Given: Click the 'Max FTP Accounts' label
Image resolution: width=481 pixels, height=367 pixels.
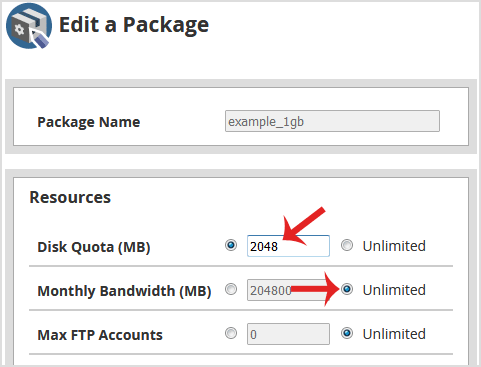Looking at the screenshot, I should (100, 335).
